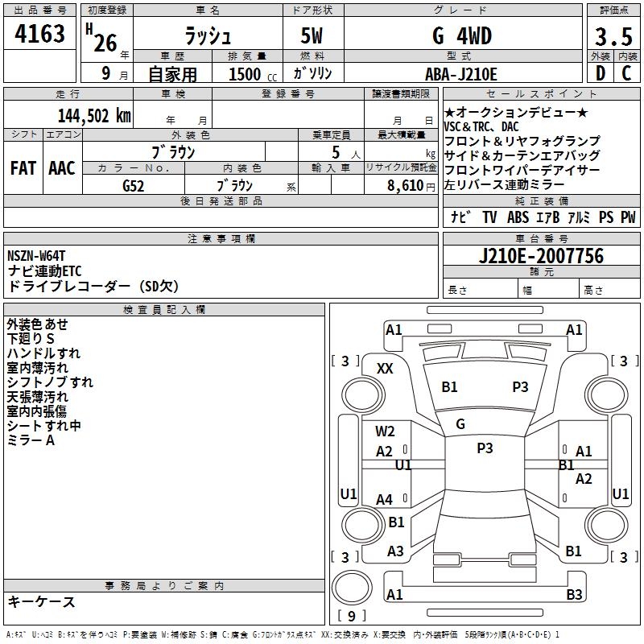Click the A3 scratch mark on diagram

tap(395, 551)
